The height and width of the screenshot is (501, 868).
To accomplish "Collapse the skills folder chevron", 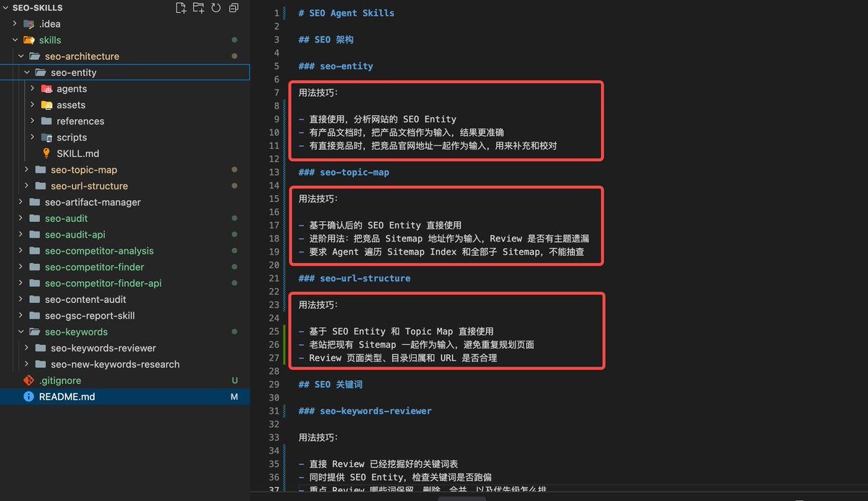I will [14, 40].
